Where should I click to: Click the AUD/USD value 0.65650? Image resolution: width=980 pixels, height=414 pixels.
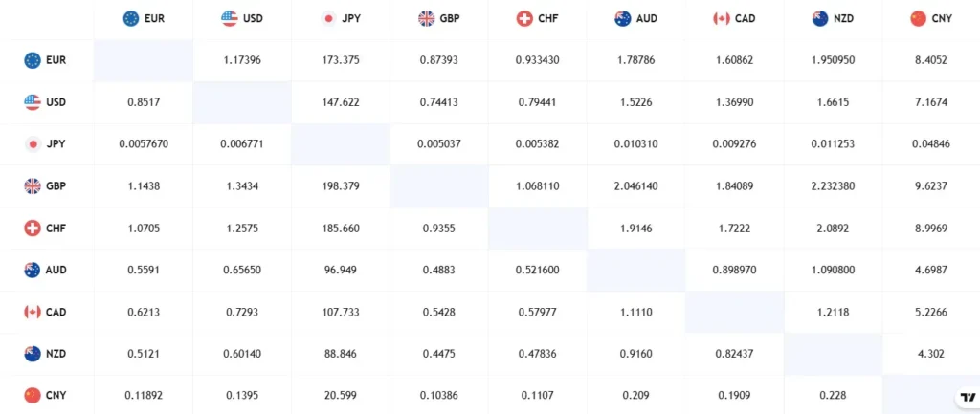242,271
